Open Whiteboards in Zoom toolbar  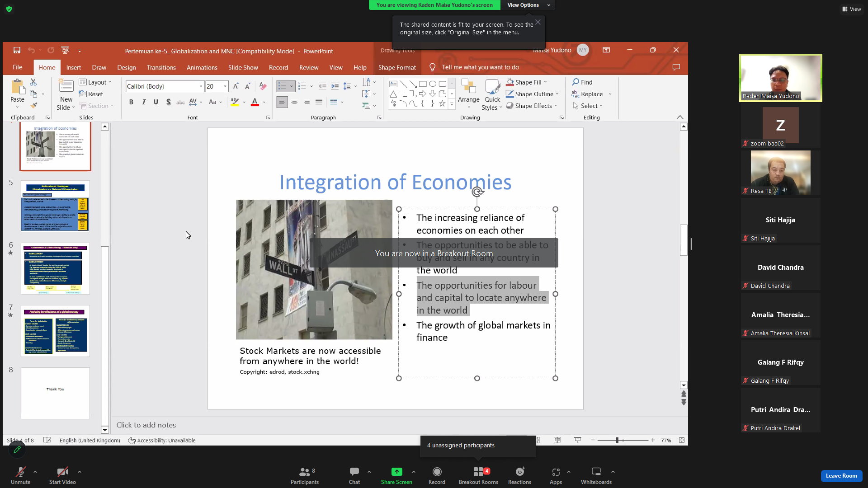click(x=596, y=475)
